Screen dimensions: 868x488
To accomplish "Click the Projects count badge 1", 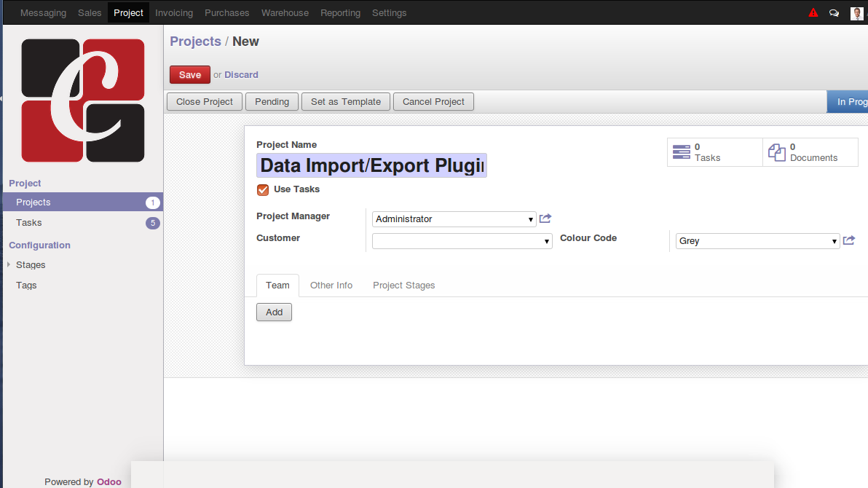I will point(153,202).
